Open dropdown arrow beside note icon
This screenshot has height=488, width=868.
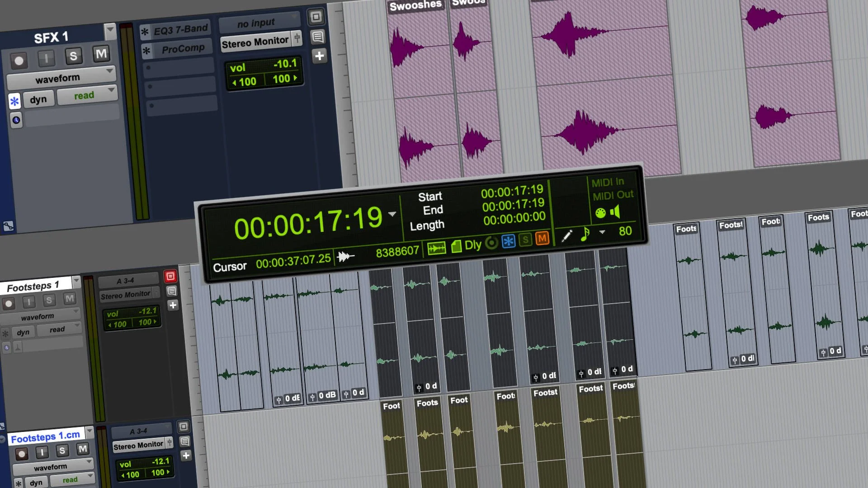[x=602, y=232]
